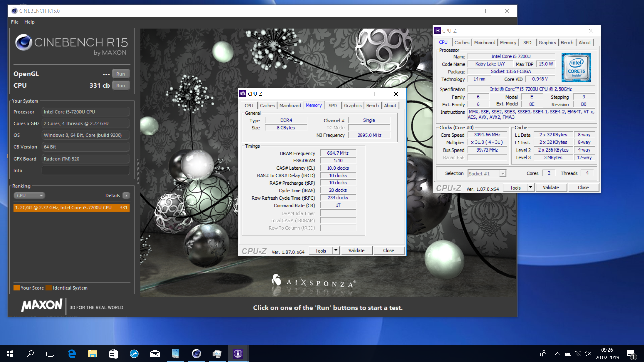644x362 pixels.
Task: Click the Info input field
Action: (x=86, y=170)
